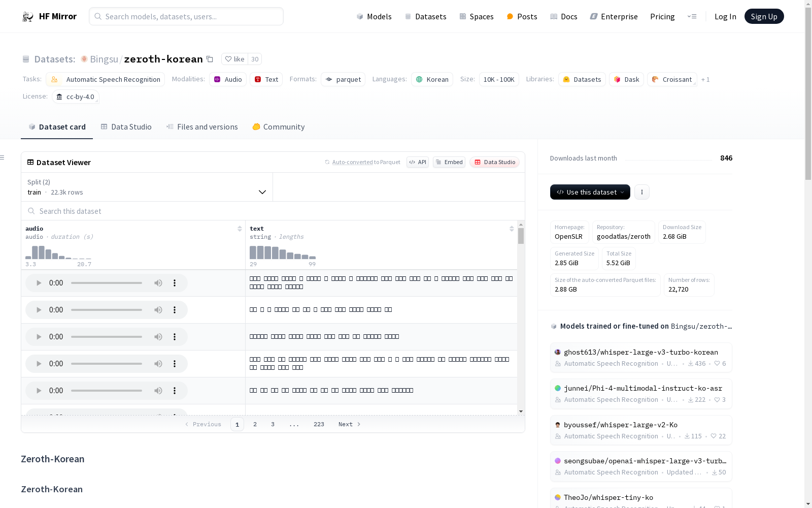Expand the Split train dropdown

click(147, 187)
